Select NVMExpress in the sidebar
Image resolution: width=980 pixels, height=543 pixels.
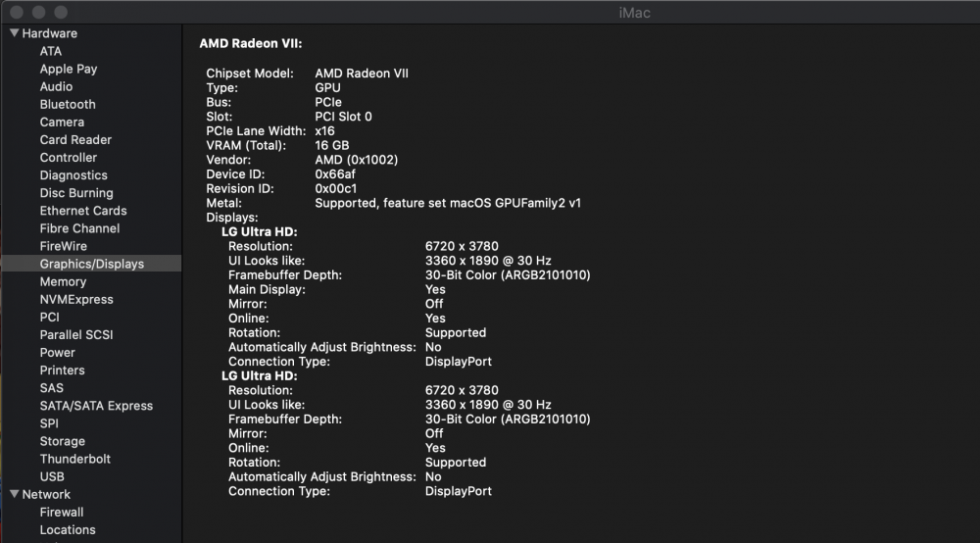[76, 299]
